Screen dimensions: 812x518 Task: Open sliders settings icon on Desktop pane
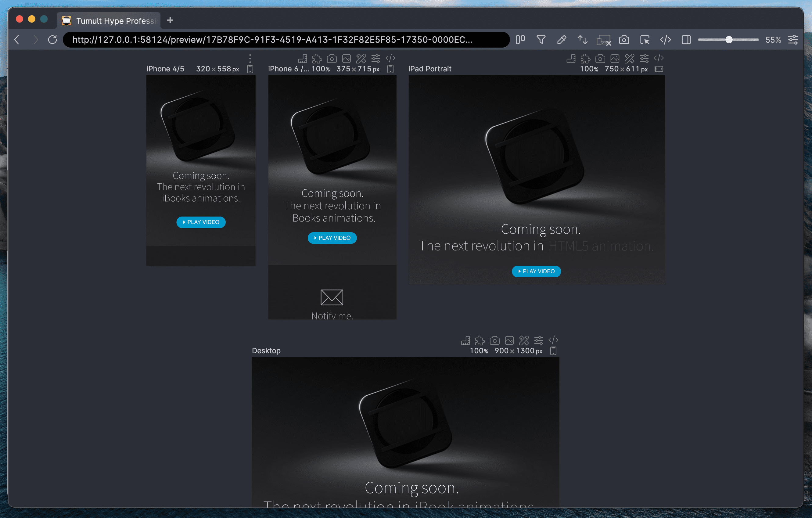click(538, 341)
